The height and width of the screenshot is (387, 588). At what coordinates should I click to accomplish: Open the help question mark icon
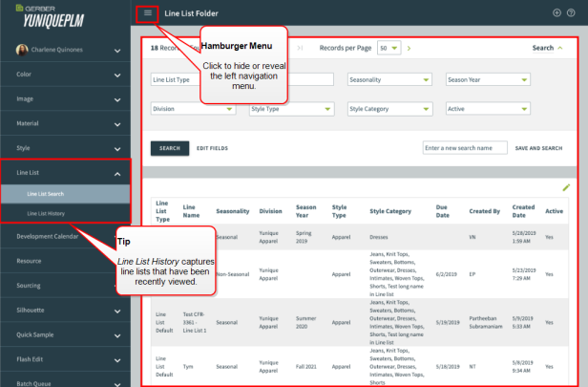tap(572, 12)
